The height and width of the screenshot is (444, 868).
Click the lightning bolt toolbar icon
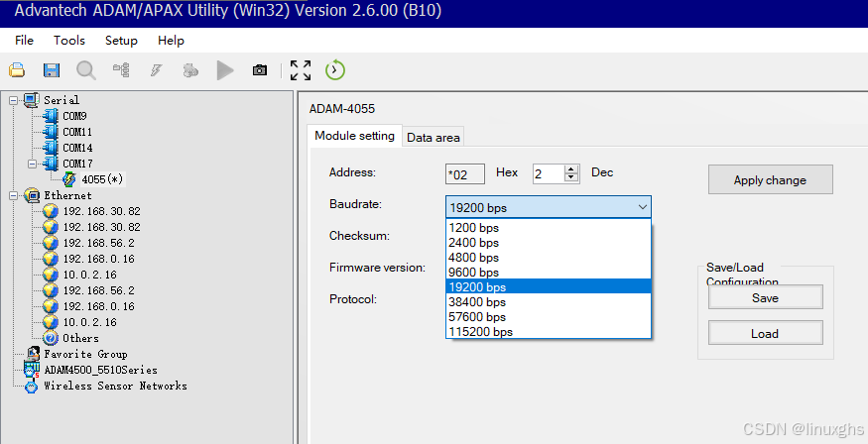[x=157, y=70]
